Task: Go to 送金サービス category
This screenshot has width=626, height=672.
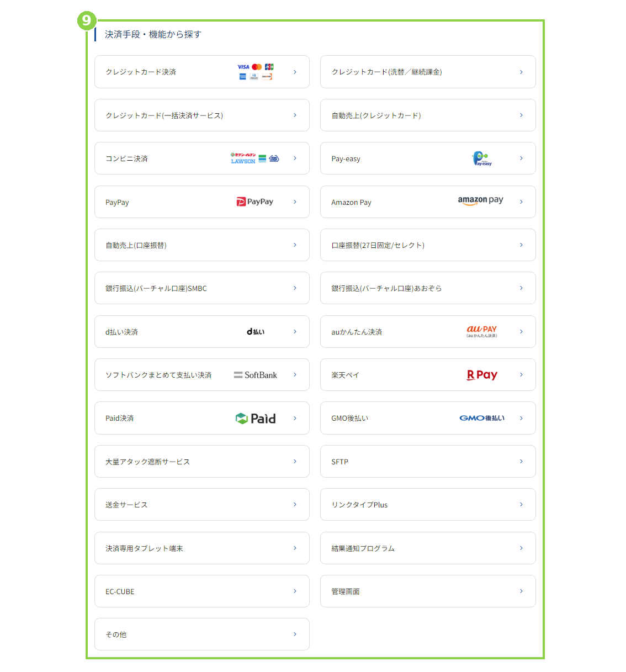Action: point(202,505)
